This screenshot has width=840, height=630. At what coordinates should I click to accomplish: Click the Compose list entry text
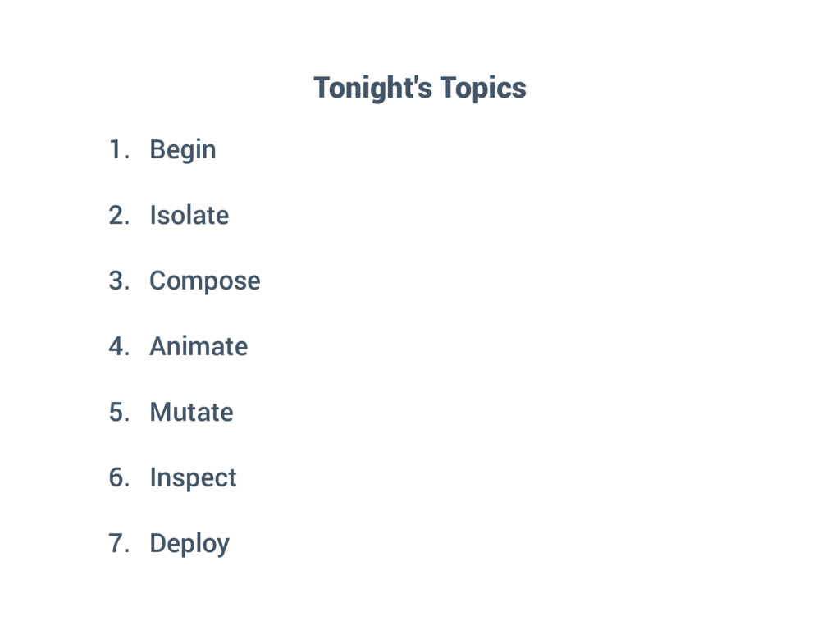204,281
